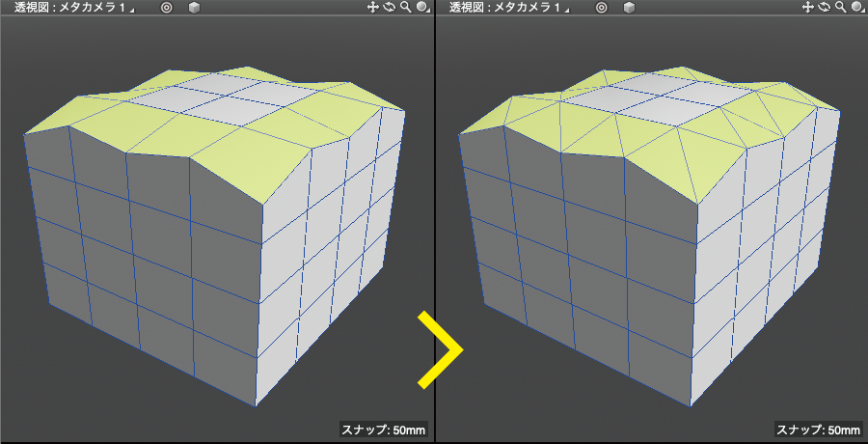Image resolution: width=868 pixels, height=444 pixels.
Task: Select the pan arrows tool in left viewport
Action: 373,7
